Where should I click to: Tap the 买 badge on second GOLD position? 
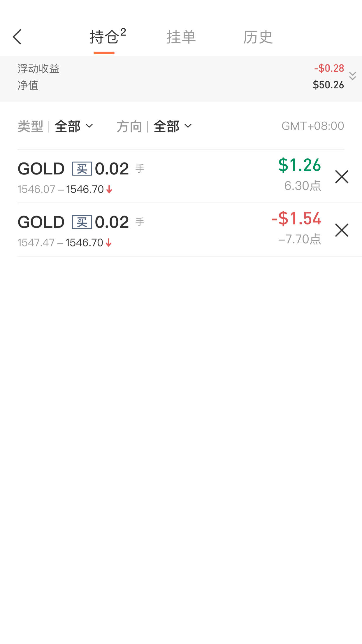click(x=82, y=222)
